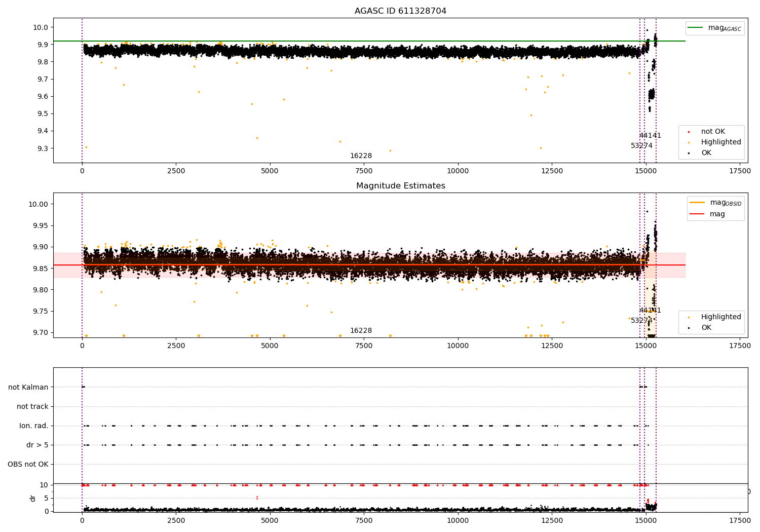Click the '9.70' y-axis tick label
Viewport: 760px width, 532px height.
coord(41,332)
